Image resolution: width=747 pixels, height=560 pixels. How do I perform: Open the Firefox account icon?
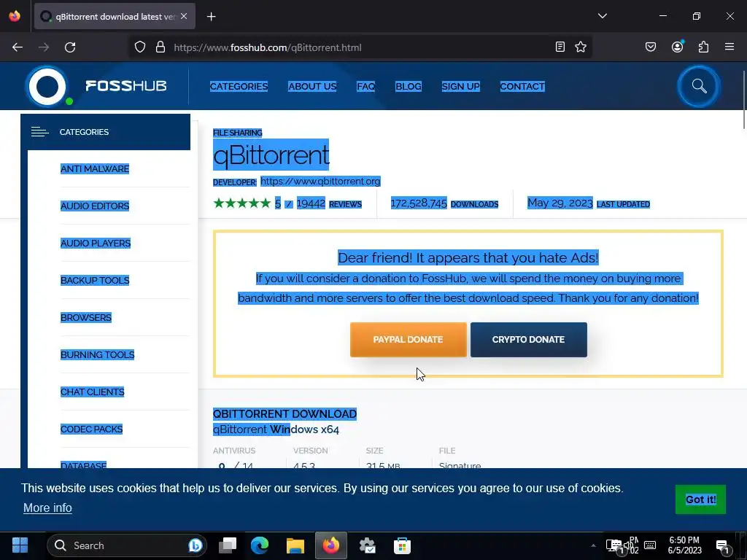678,46
